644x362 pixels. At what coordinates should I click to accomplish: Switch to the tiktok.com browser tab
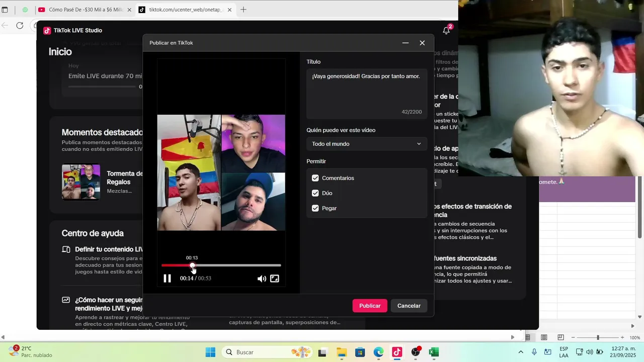(186, 10)
